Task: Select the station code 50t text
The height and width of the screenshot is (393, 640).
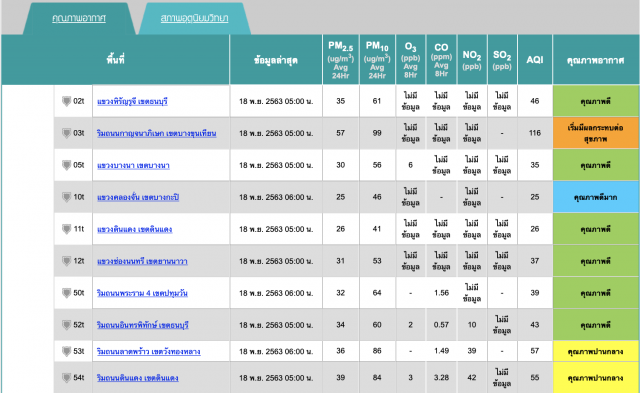Action: point(79,293)
